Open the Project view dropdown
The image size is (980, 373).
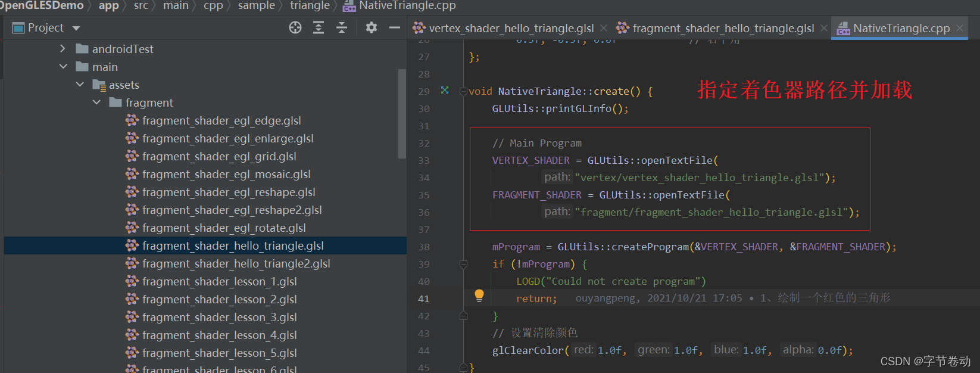tap(76, 28)
